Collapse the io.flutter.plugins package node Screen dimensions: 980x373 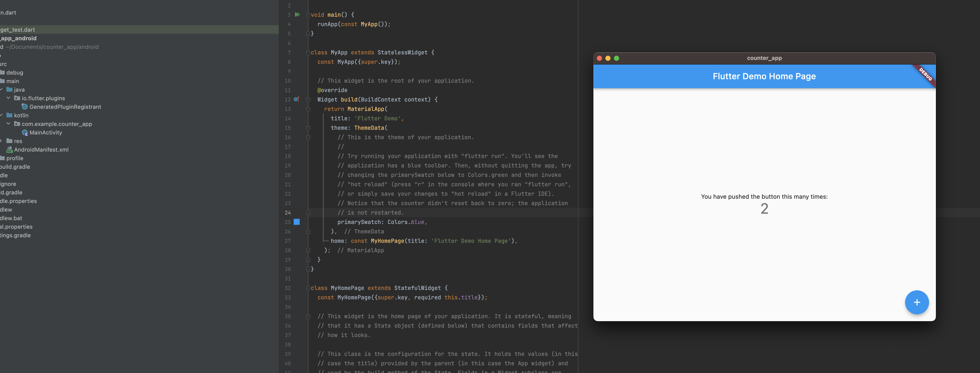8,98
